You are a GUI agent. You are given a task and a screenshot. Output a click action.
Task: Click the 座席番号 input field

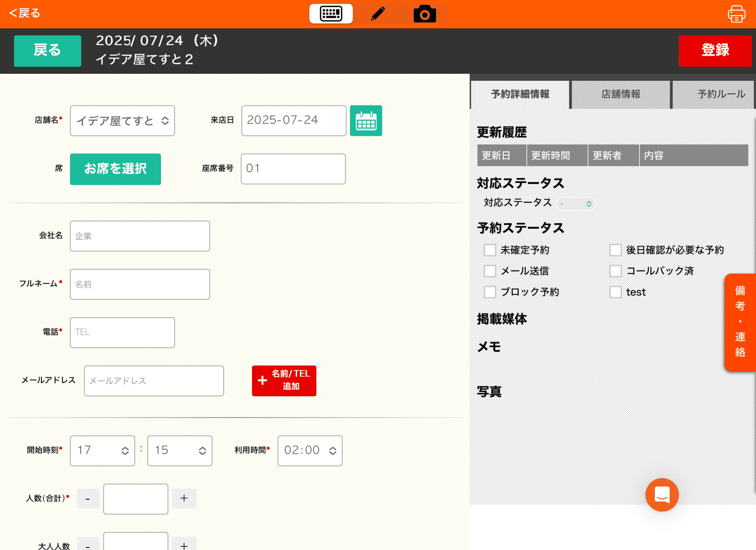point(293,169)
